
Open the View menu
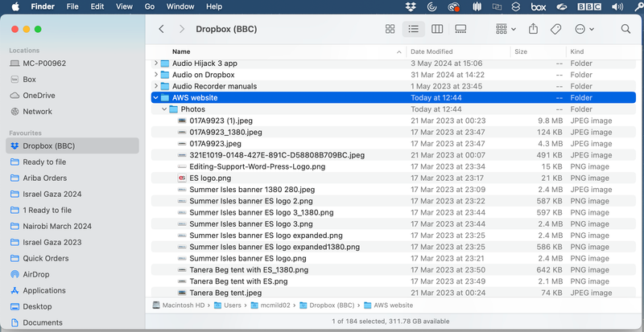pos(124,6)
